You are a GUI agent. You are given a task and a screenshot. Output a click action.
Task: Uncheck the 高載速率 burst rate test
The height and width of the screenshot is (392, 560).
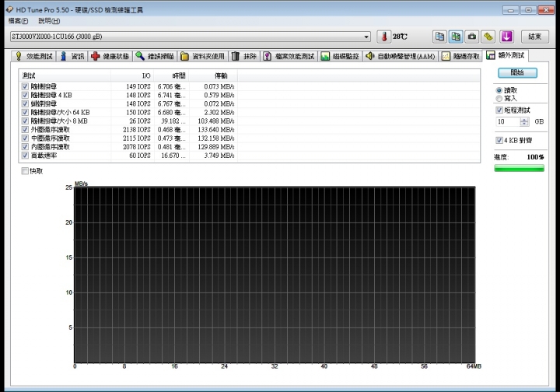(25, 156)
